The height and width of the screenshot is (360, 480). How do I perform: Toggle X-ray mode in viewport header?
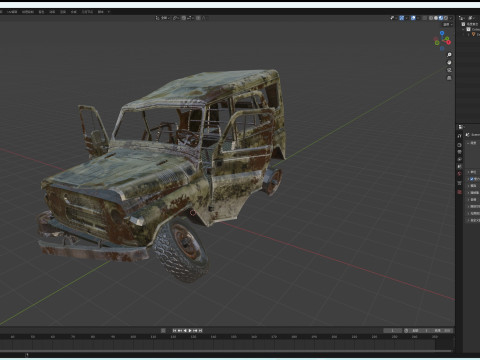click(424, 18)
